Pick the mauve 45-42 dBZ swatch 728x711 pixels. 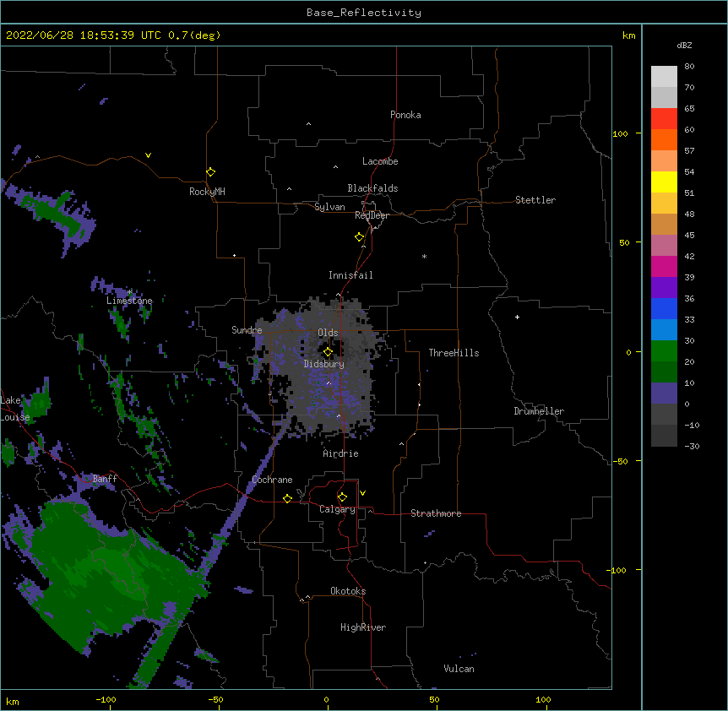[x=664, y=246]
